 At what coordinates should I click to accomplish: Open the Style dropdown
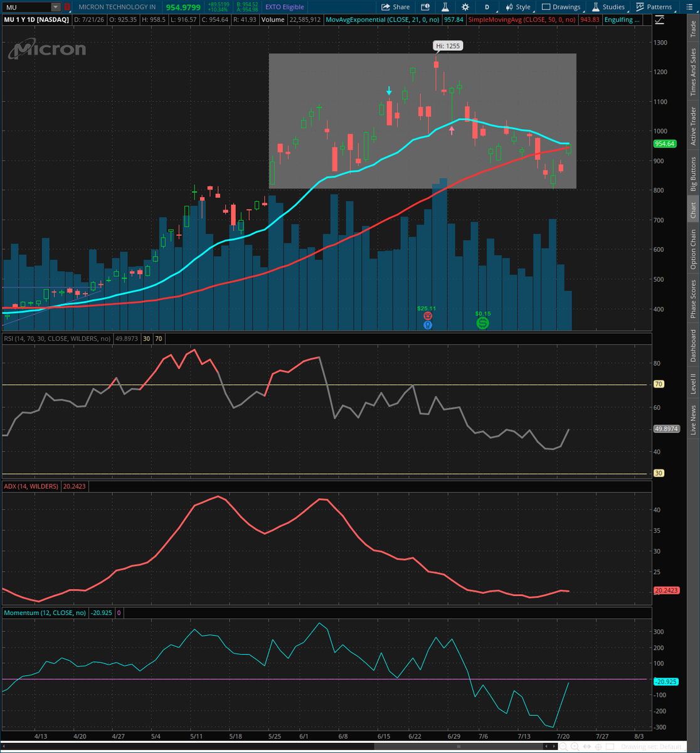coord(518,7)
